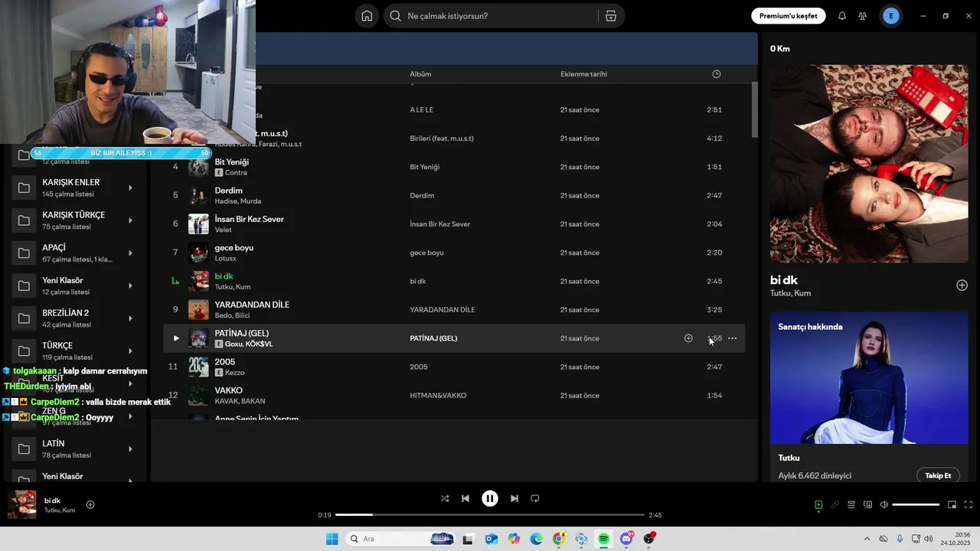Open the KARIŞIK ENLER folder icon

coord(24,188)
